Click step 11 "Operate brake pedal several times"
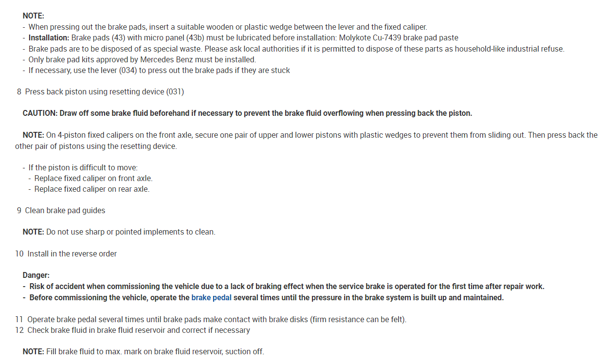Image resolution: width=603 pixels, height=364 pixels. point(217,319)
